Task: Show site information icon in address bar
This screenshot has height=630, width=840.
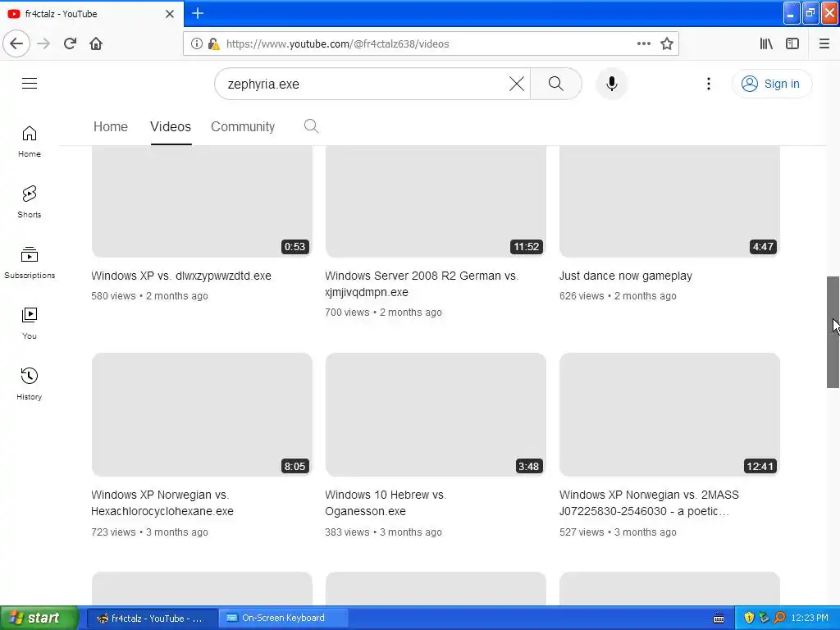Action: 197,44
